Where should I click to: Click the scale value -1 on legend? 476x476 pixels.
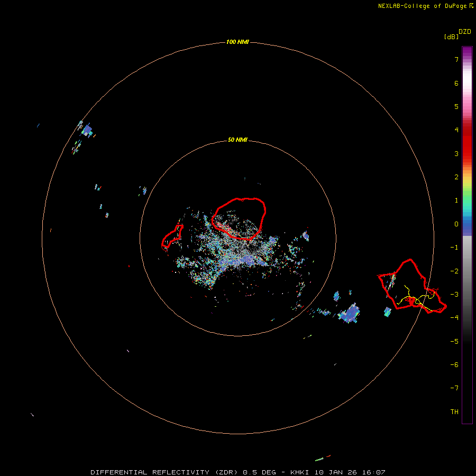click(x=454, y=248)
